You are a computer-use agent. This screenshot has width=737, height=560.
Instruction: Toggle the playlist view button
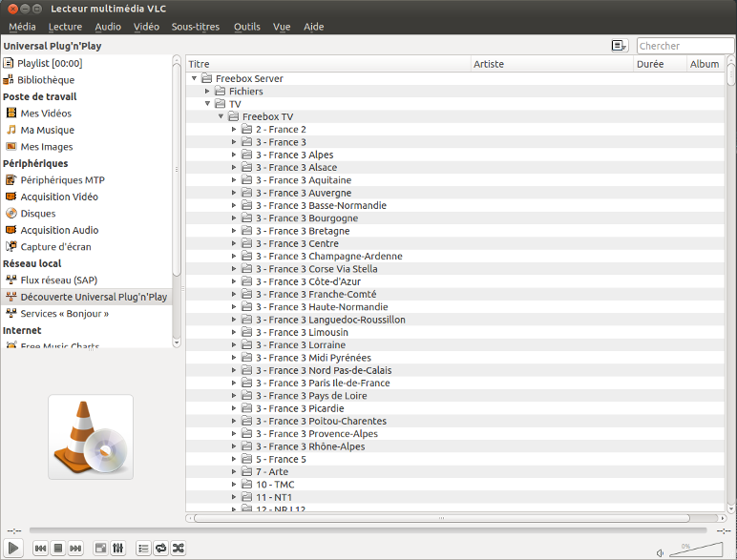[143, 549]
